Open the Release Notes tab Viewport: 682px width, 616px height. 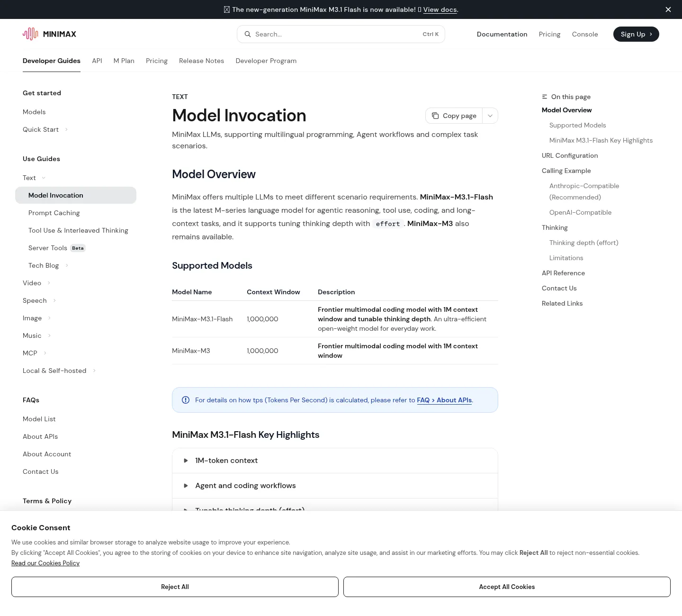(201, 61)
